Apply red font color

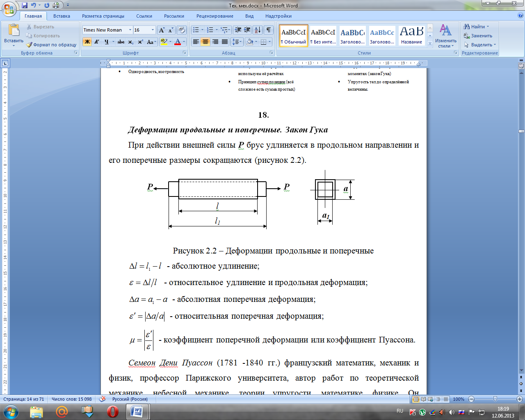178,42
